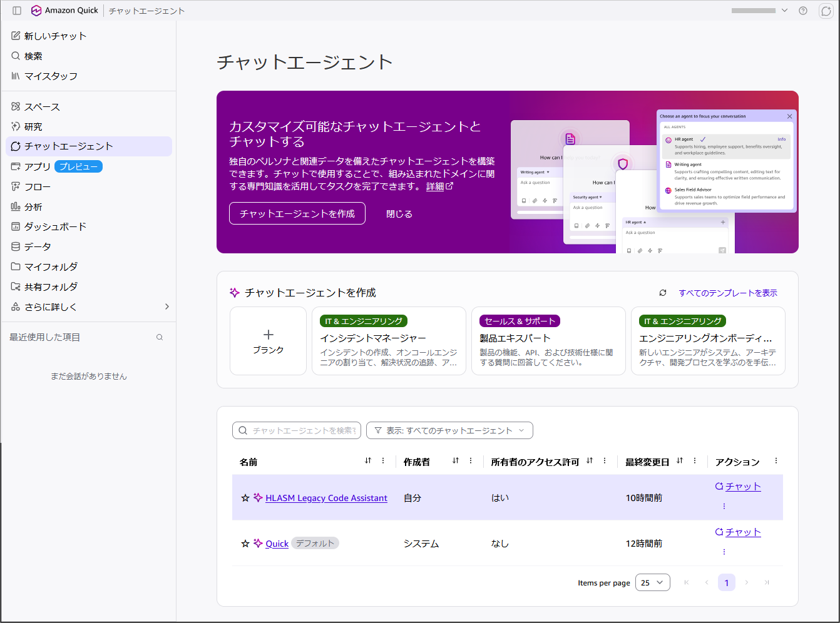Open the 名前 column options menu
Viewport: 840px width, 623px height.
383,461
